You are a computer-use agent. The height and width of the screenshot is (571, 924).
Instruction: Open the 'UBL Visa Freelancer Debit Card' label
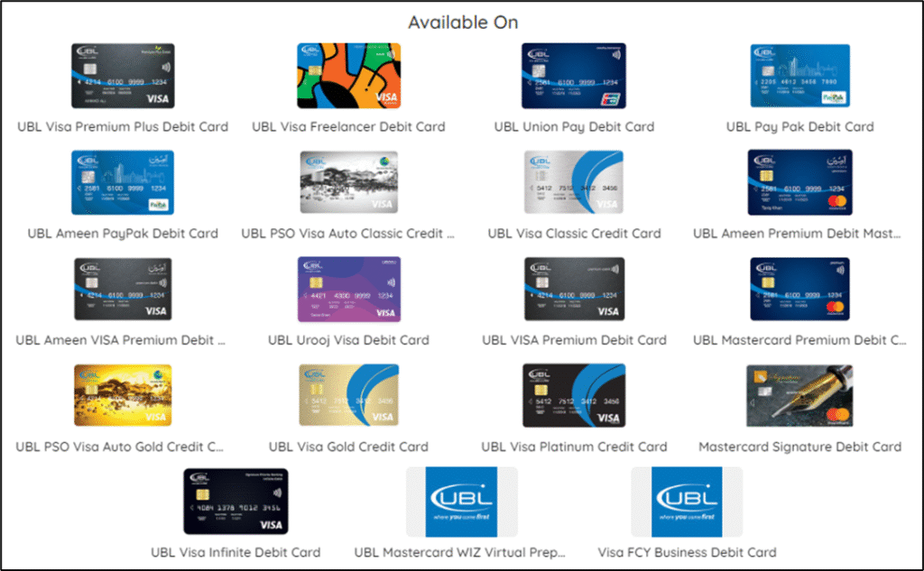coord(349,126)
